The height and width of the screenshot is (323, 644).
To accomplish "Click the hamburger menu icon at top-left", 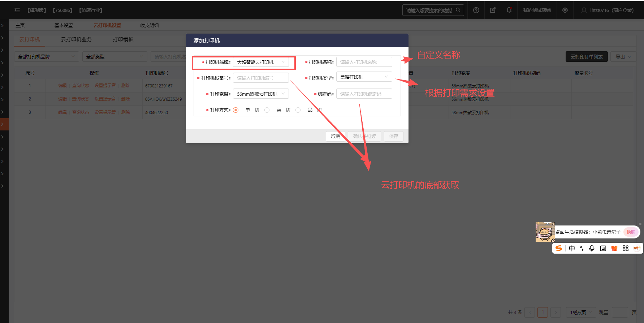I will click(x=17, y=10).
